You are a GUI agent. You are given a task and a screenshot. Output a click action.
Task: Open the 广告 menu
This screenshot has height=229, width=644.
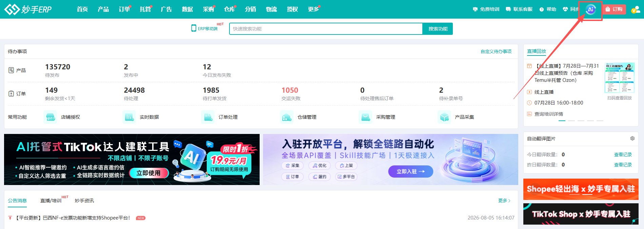pyautogui.click(x=166, y=9)
